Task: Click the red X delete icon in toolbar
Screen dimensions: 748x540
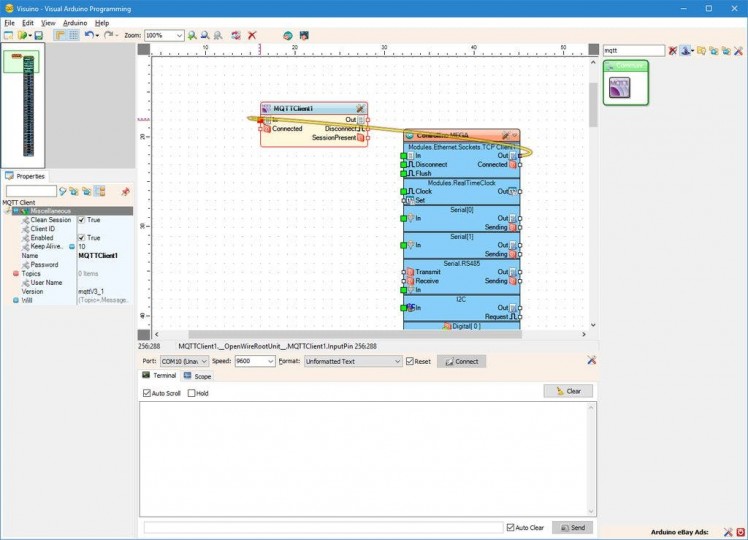Action: [252, 35]
